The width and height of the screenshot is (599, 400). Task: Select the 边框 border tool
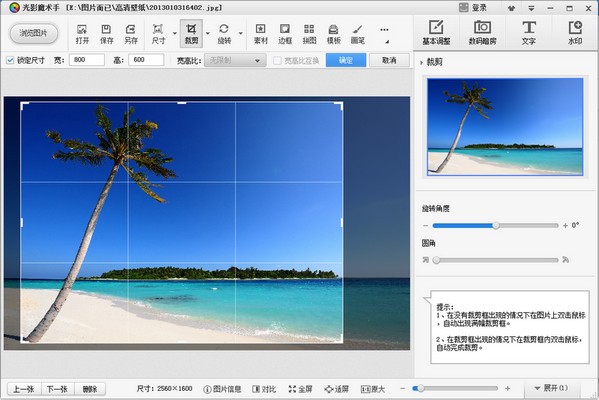click(x=285, y=34)
